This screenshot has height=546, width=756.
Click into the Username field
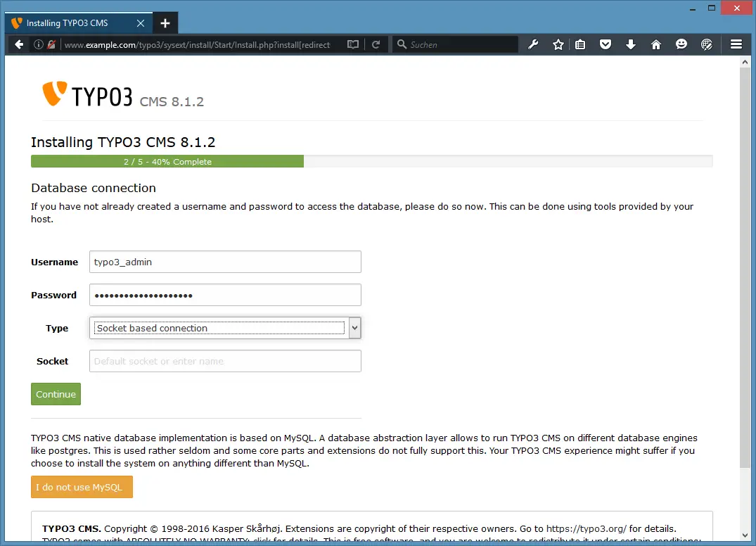[225, 262]
